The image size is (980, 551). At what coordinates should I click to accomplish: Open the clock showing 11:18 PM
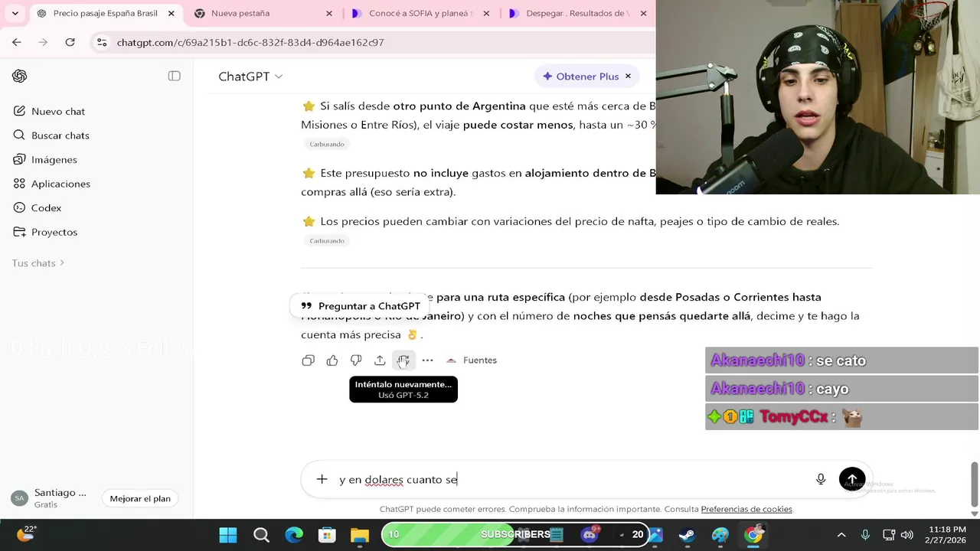(x=946, y=534)
